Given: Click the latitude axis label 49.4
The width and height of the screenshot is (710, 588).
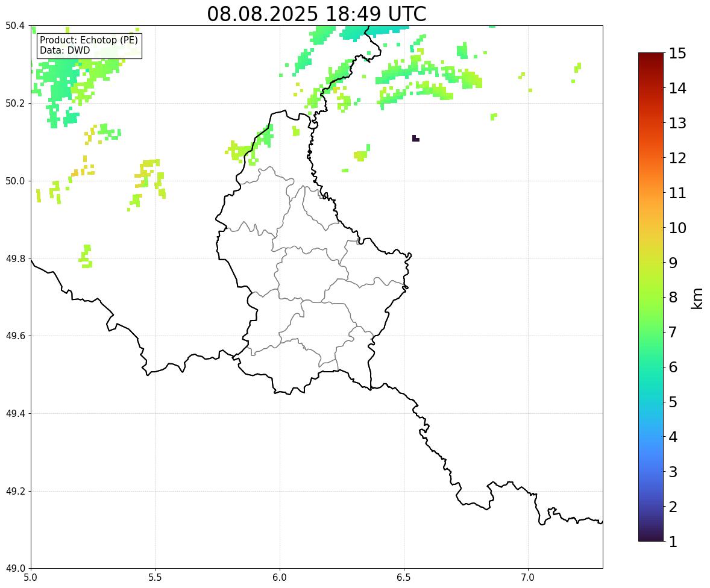Looking at the screenshot, I should click(14, 414).
